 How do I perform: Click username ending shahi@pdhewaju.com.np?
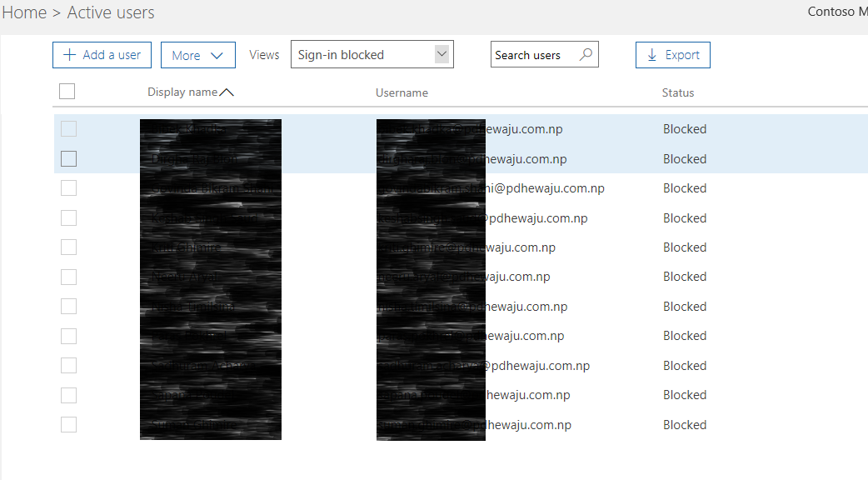(491, 188)
